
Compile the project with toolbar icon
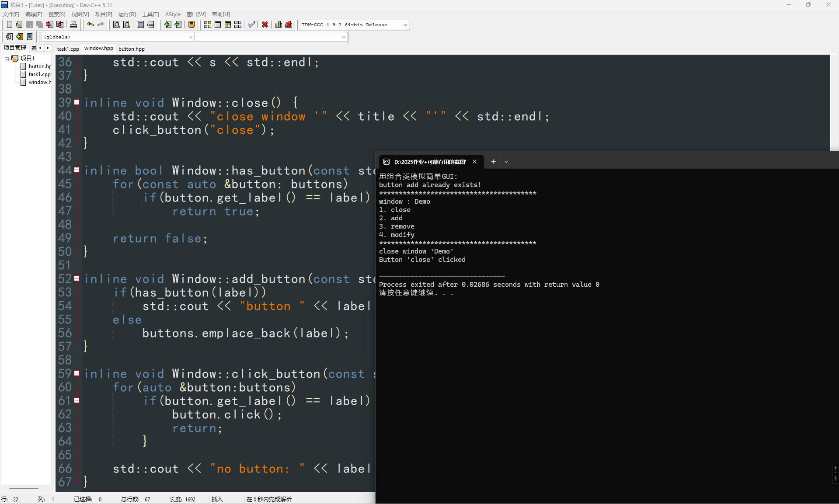click(x=208, y=24)
